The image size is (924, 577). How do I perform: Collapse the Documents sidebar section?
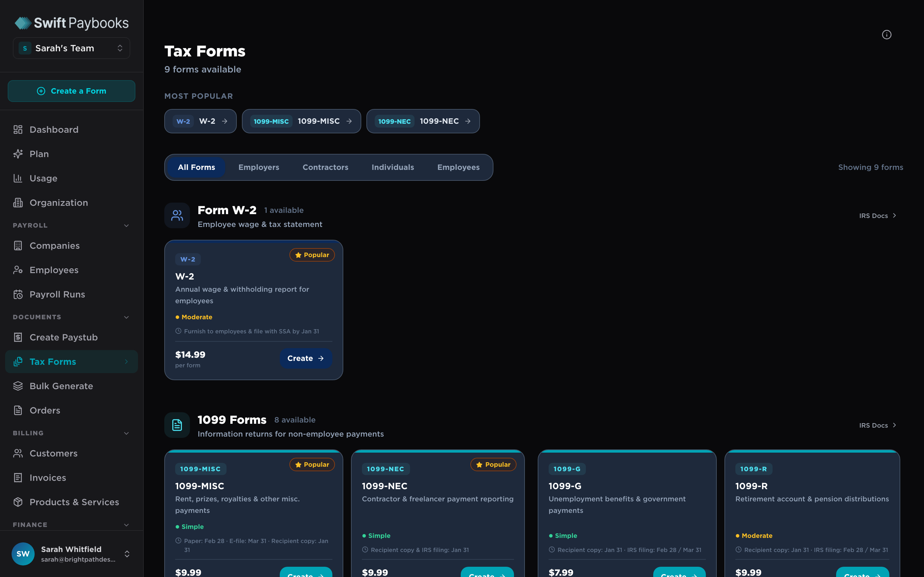tap(126, 317)
